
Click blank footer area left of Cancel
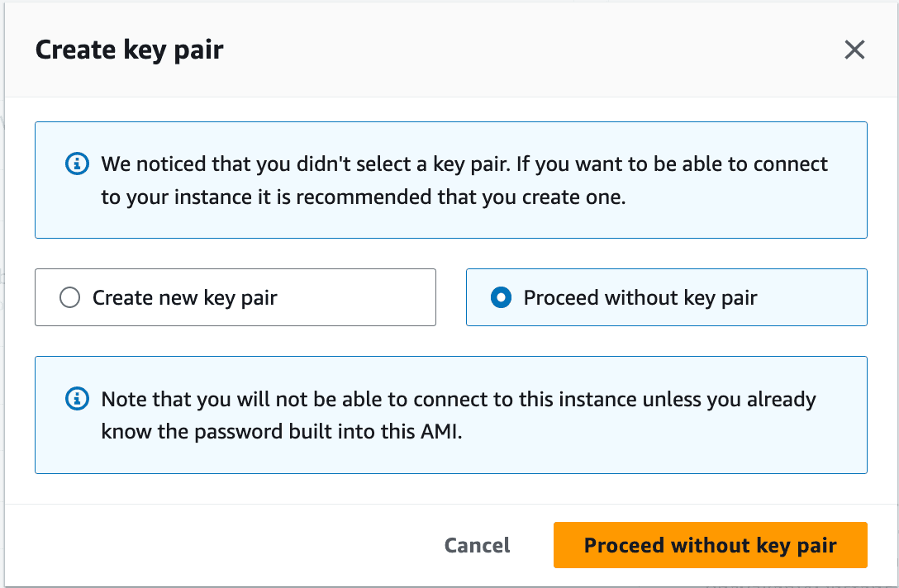pos(224,545)
